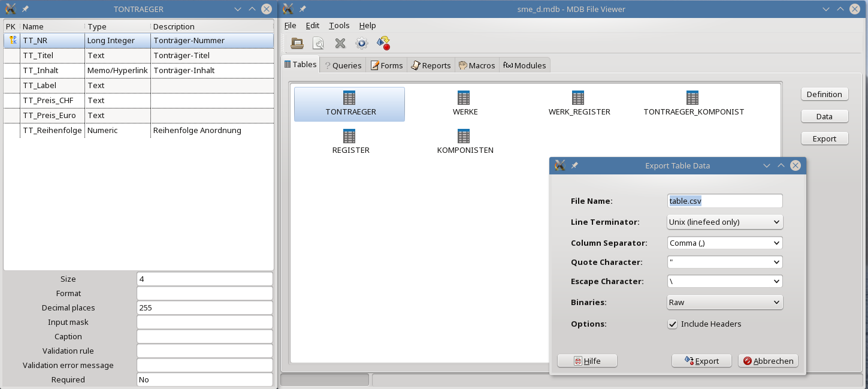The image size is (868, 389).
Task: Open the Line Terminator dropdown
Action: 724,222
